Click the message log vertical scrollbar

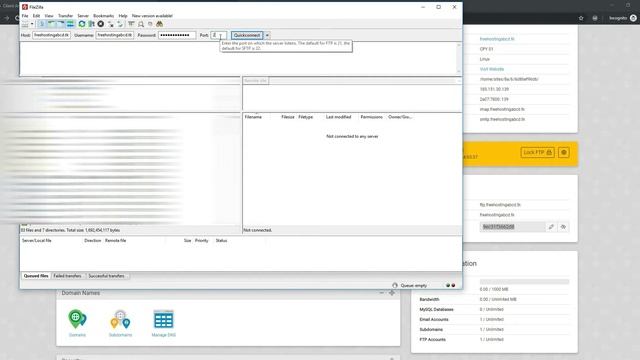point(459,58)
